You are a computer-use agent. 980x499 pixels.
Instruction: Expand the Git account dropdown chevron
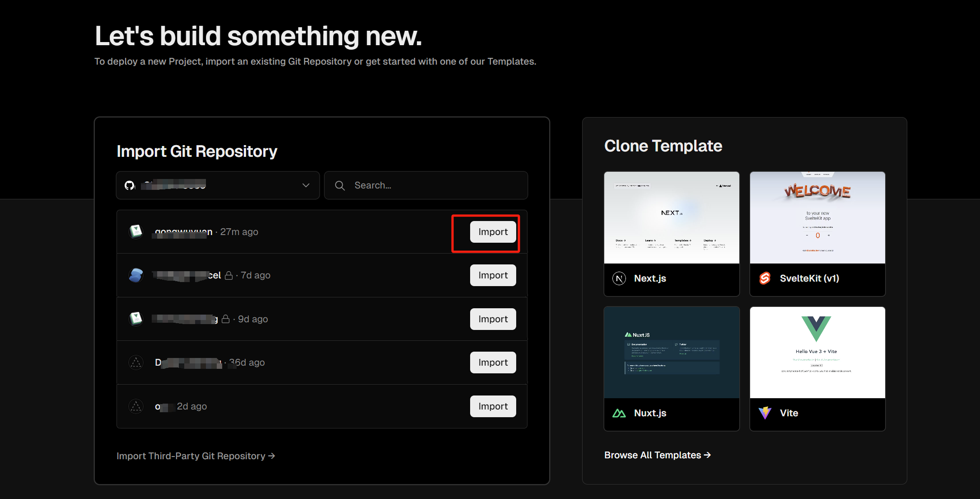(x=306, y=185)
